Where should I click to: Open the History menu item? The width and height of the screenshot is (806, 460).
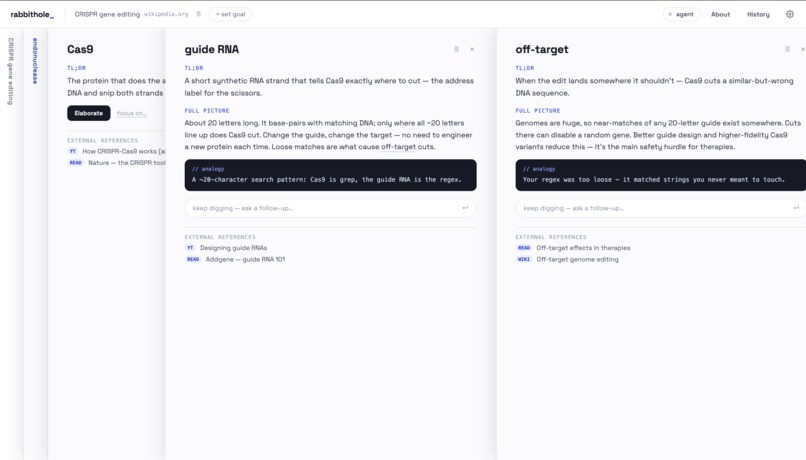pos(758,14)
